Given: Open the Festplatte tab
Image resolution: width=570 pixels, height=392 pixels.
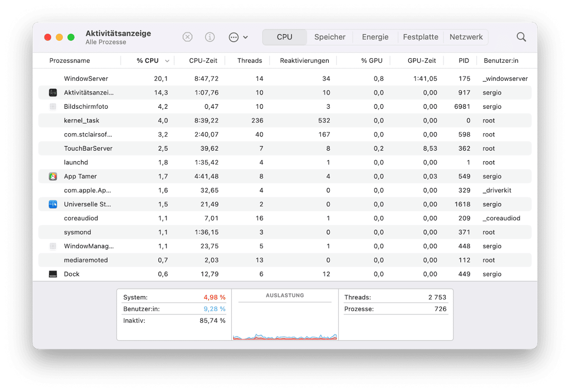Looking at the screenshot, I should click(420, 37).
